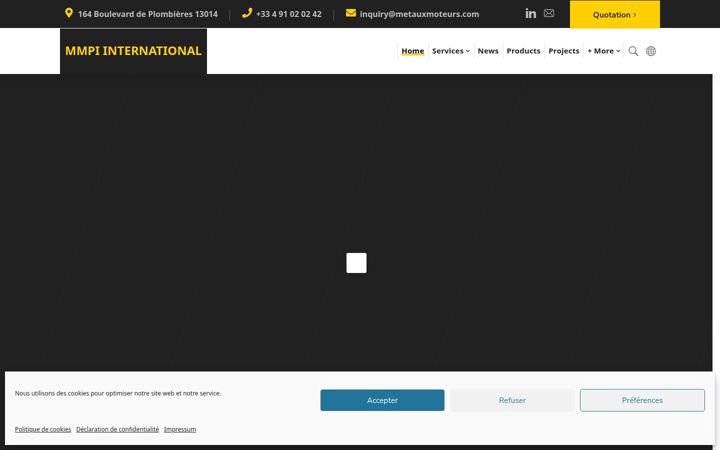Click the yellow Quotation button
Viewport: 720px width, 450px height.
tap(615, 14)
